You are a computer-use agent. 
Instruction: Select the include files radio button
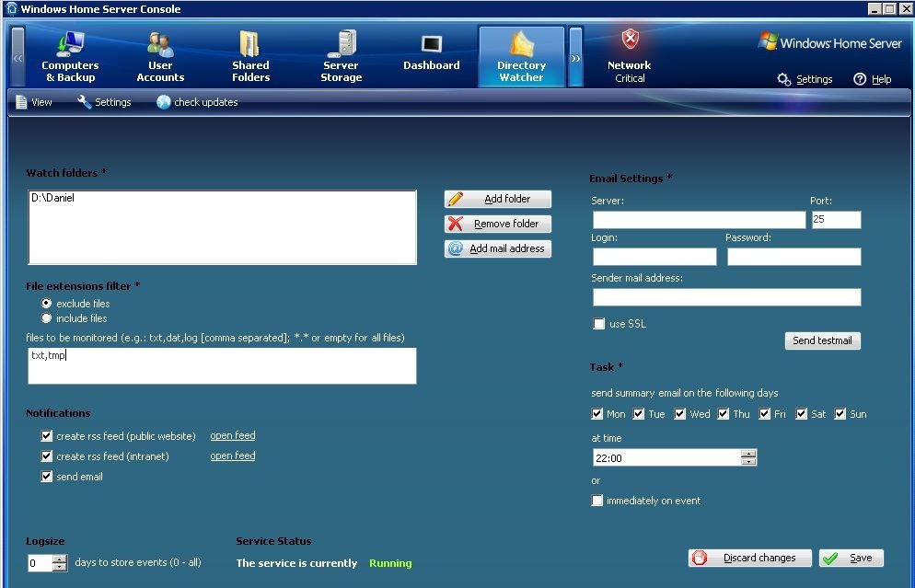tap(47, 317)
